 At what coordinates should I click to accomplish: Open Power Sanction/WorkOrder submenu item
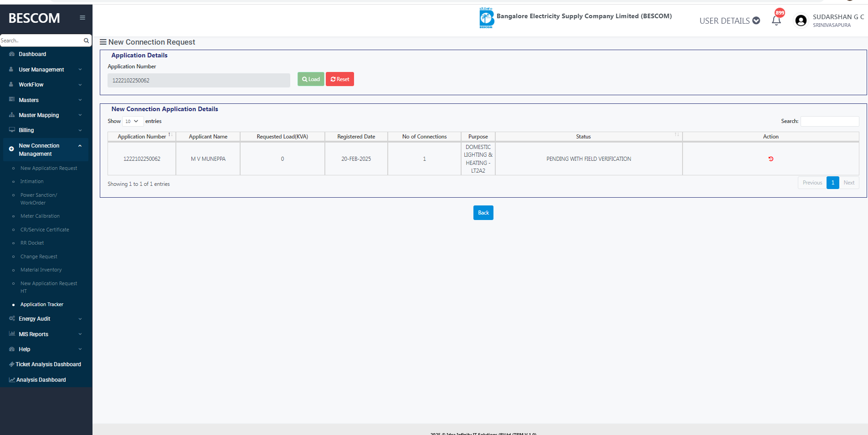tap(39, 199)
